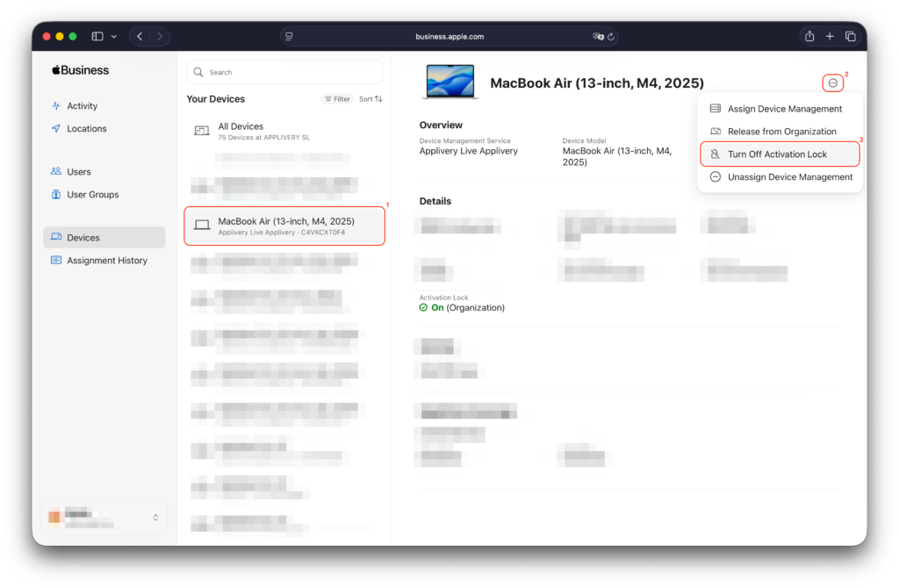
Task: Choose Unassign Device Management option
Action: [789, 177]
